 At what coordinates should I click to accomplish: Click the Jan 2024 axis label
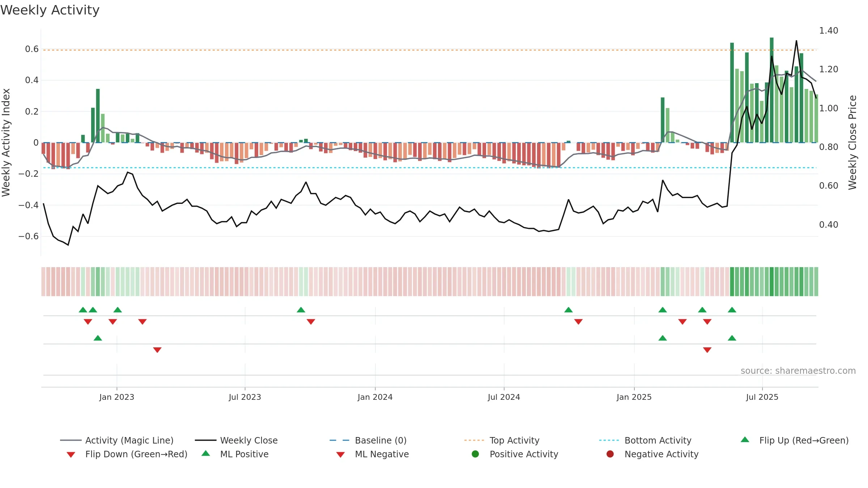point(375,397)
